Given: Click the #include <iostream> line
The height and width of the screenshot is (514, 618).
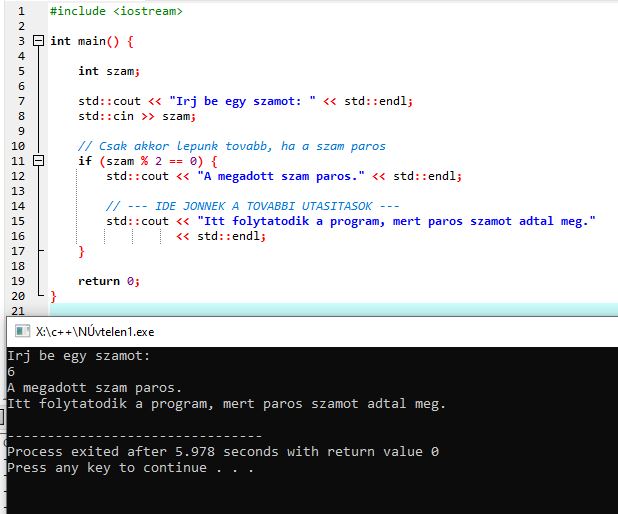Looking at the screenshot, I should point(116,11).
